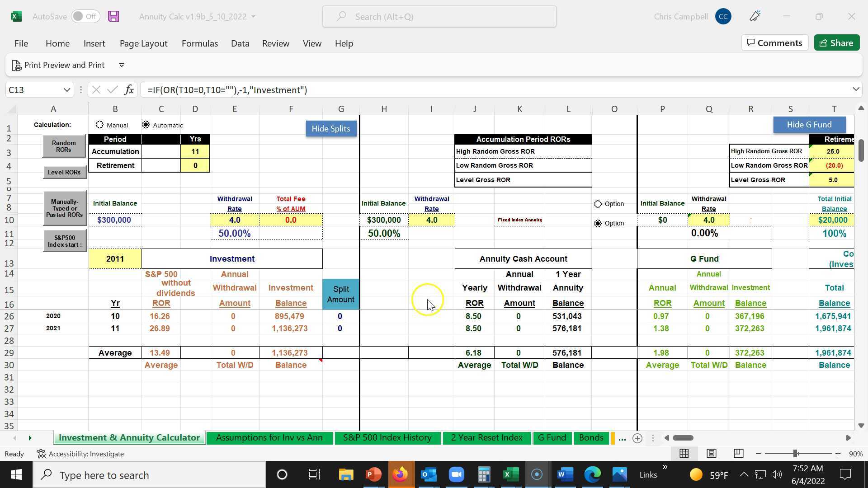Open the pen Coming Soon icon
Screen dimensions: 868x488
point(755,17)
